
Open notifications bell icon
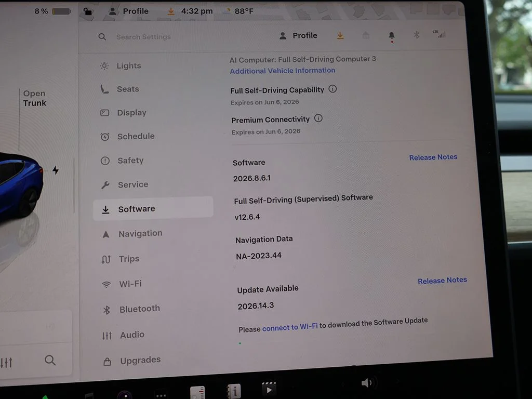coord(392,36)
